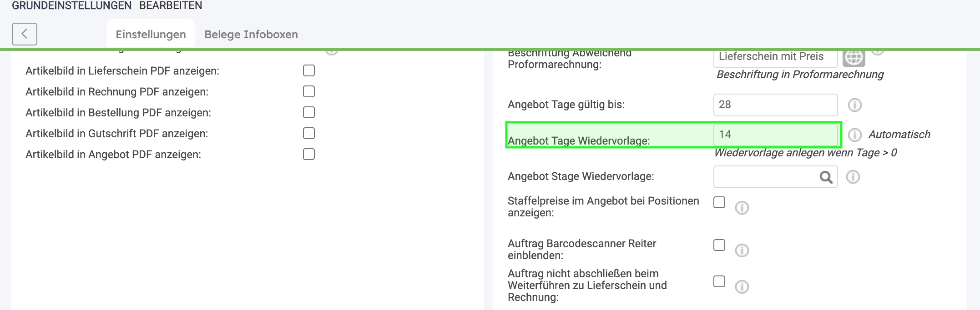
Task: Enable Auftrag Barcodescanner Reiter einblenden
Action: coord(719,245)
